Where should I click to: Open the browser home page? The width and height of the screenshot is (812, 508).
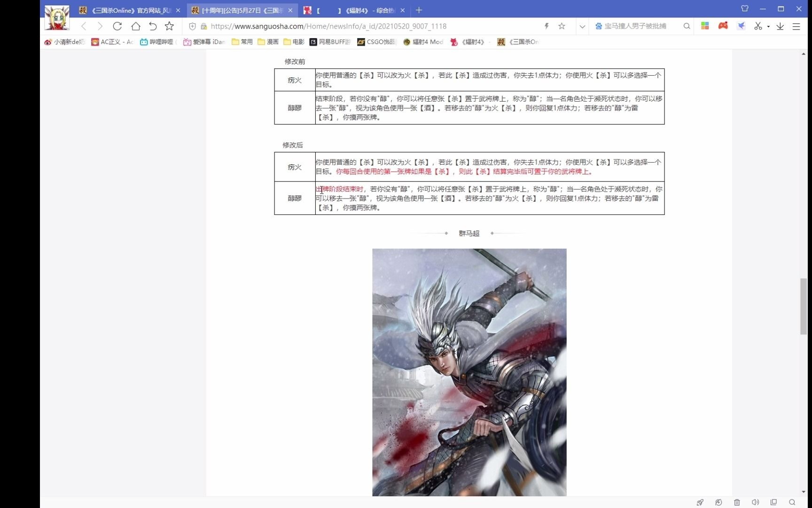click(135, 26)
